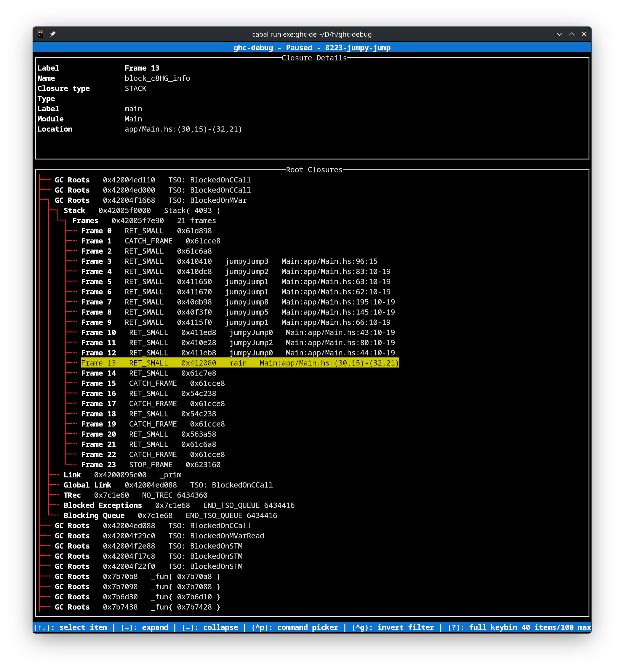Image resolution: width=624 pixels, height=672 pixels.
Task: Select GC Roots BlockedOnMVarRead entry
Action: (159, 536)
